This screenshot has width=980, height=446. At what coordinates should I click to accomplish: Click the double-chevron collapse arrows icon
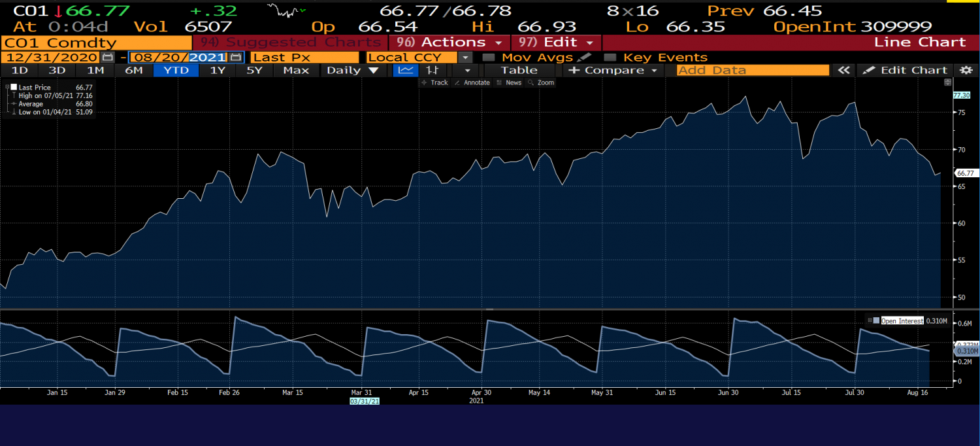[844, 70]
